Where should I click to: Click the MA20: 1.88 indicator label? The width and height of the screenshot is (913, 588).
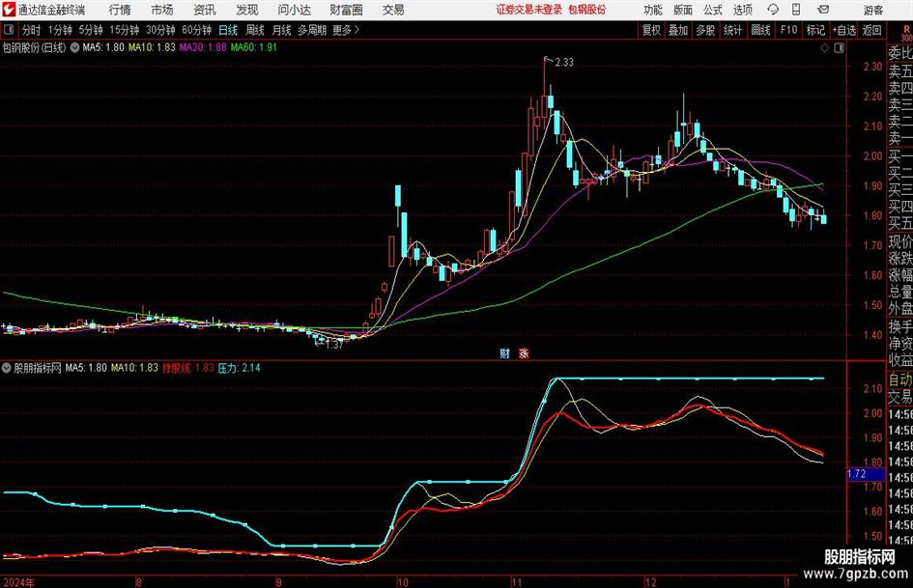click(x=203, y=47)
